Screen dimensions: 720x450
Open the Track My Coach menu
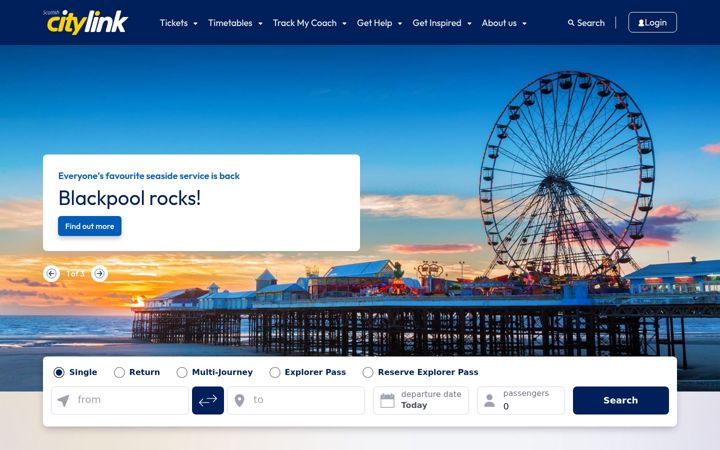pyautogui.click(x=304, y=23)
